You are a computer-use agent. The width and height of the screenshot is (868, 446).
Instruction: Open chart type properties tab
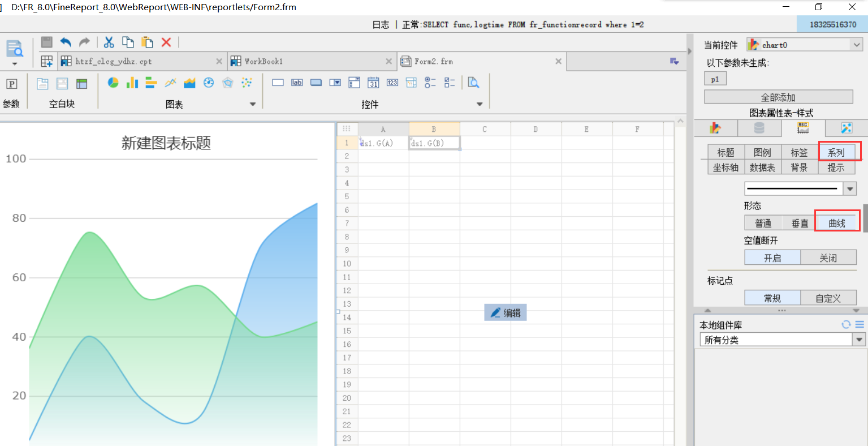point(715,128)
